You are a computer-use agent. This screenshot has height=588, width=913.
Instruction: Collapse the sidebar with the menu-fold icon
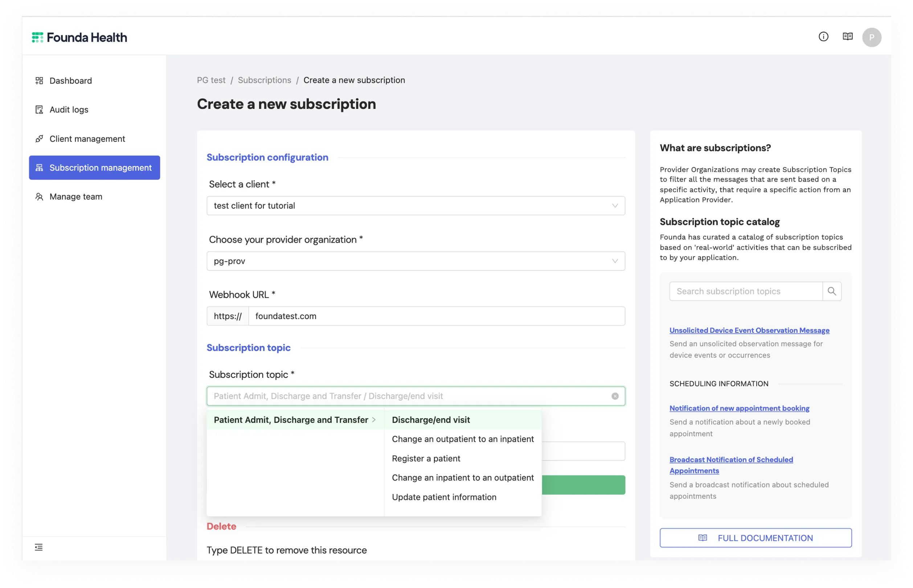(x=38, y=547)
